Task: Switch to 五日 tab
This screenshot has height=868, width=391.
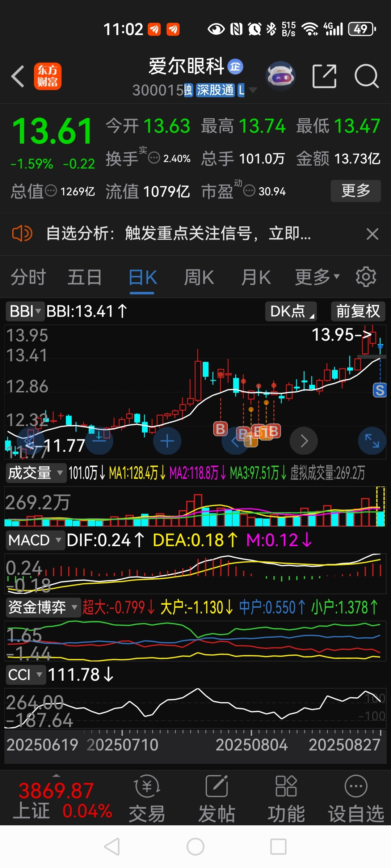Action: (85, 277)
